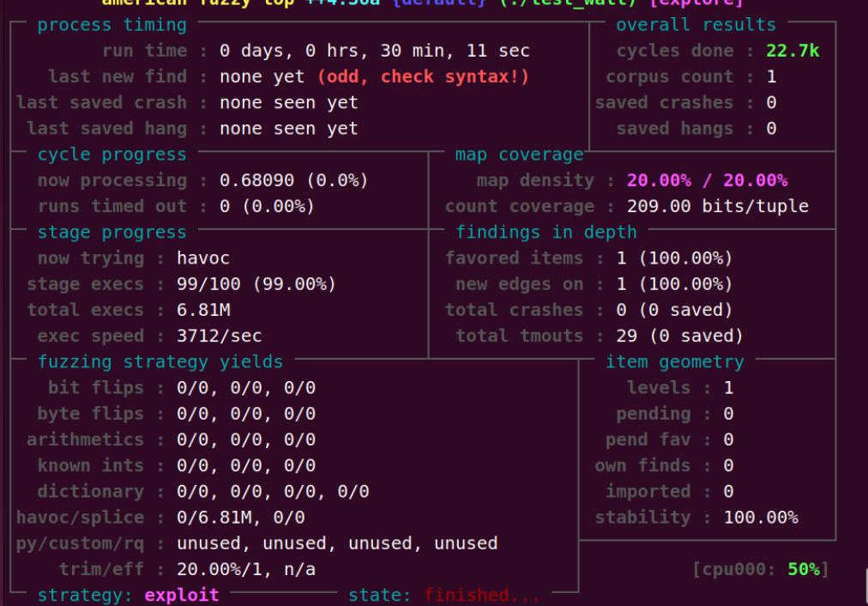
Task: Click the 'imported' label
Action: click(648, 492)
